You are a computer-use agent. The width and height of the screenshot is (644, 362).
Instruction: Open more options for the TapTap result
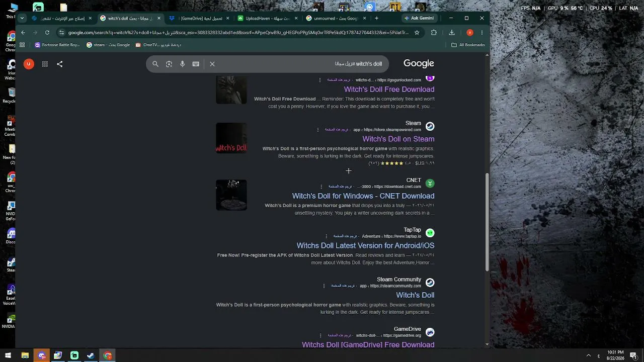(326, 236)
